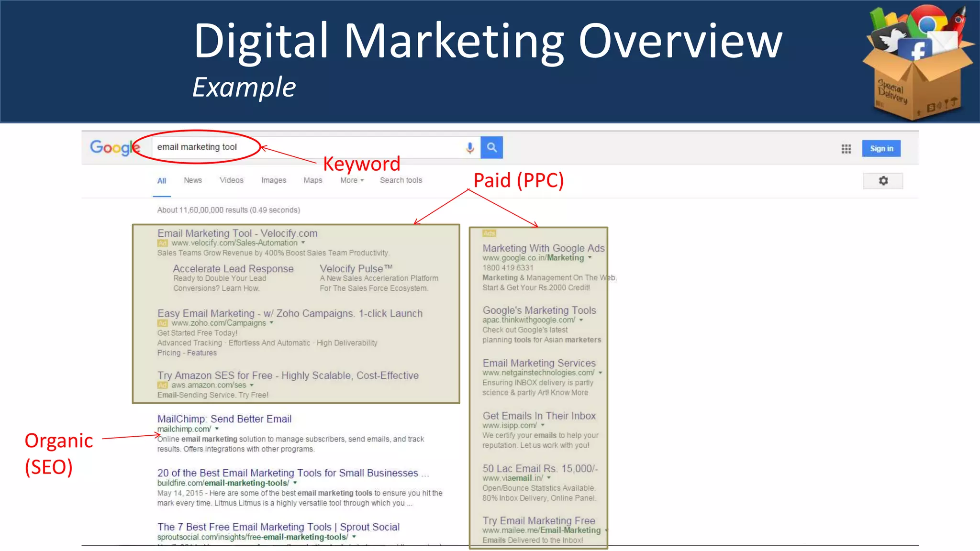Viewport: 980px width, 551px height.
Task: Open Search tools options
Action: coord(401,180)
